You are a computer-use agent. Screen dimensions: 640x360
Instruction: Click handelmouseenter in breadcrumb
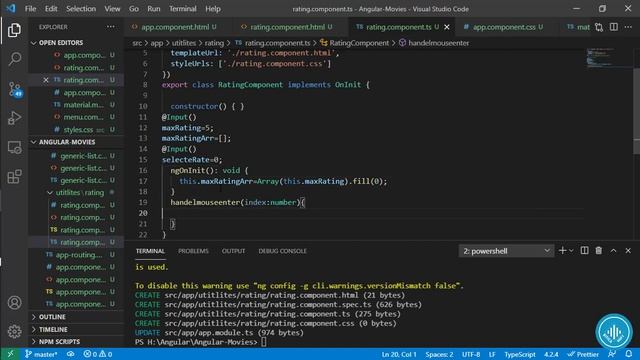[x=438, y=43]
